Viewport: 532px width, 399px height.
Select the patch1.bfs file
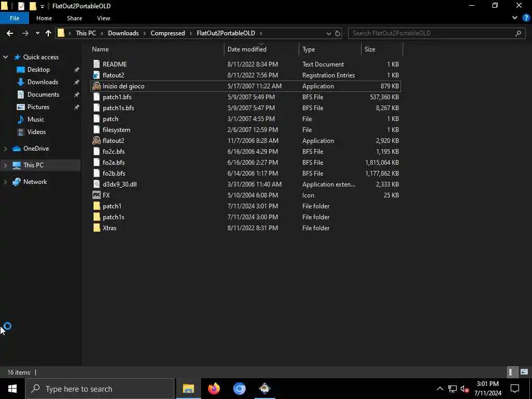[x=117, y=97]
